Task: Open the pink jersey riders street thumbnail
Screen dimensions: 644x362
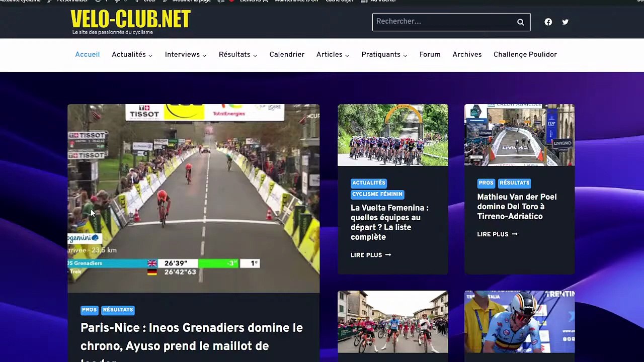Action: [393, 322]
